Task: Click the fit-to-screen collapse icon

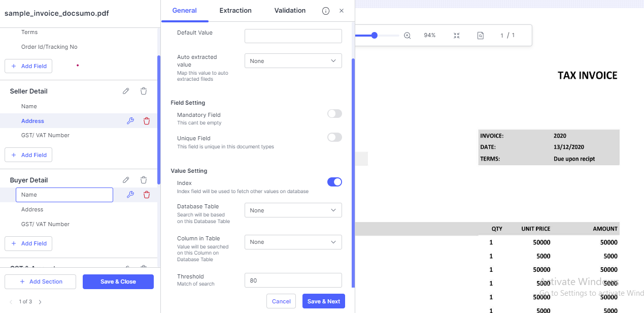Action: [456, 36]
